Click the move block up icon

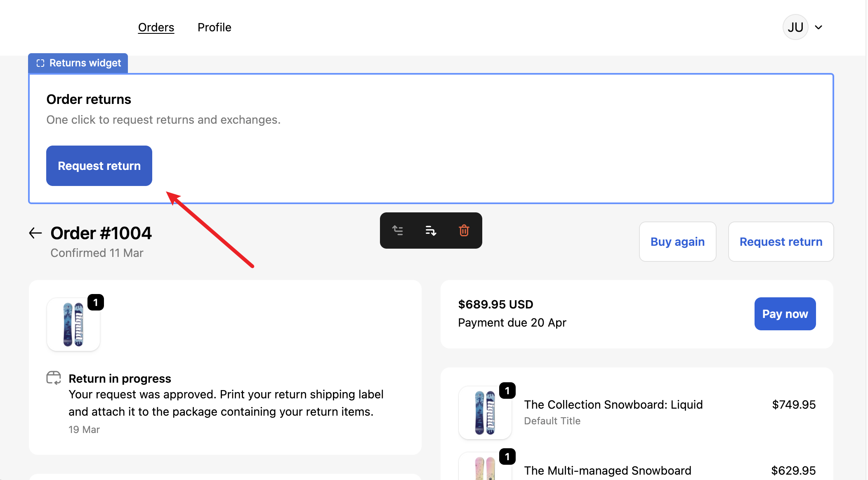tap(398, 231)
